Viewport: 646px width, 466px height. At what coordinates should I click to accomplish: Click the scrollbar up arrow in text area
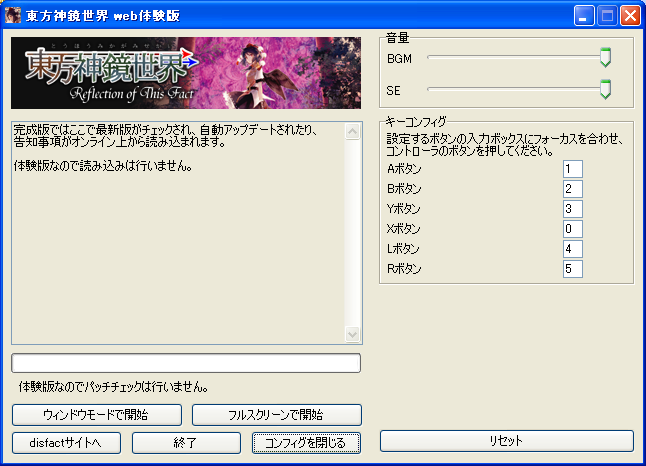point(352,130)
